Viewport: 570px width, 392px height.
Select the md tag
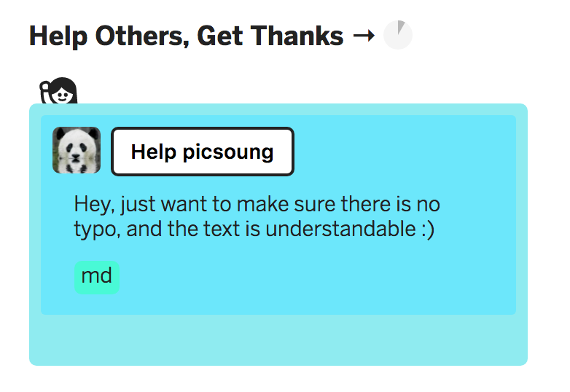[96, 276]
